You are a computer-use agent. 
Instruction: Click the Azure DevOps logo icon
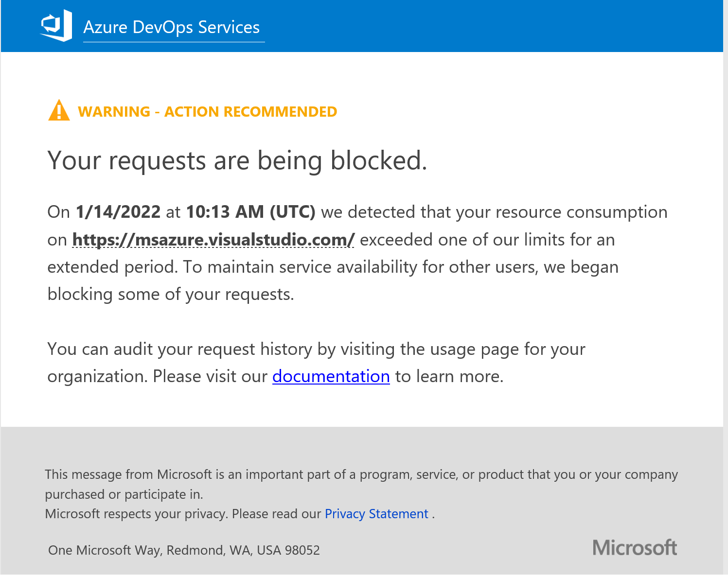56,25
